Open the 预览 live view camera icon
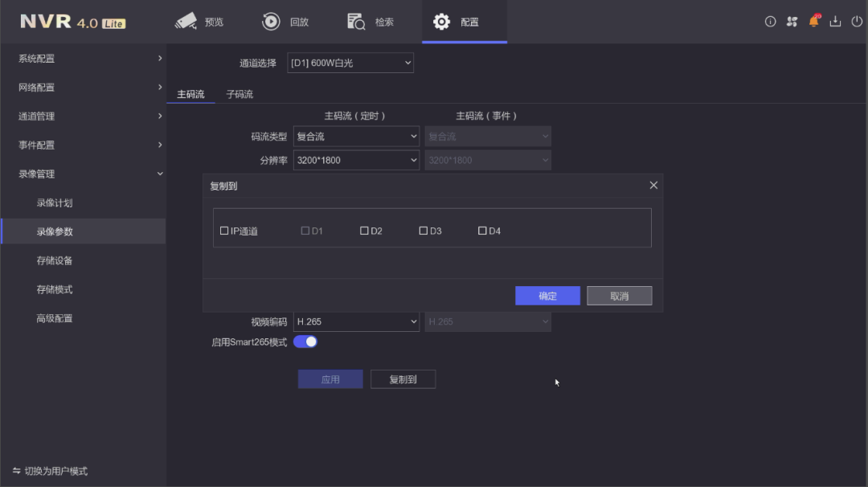 pyautogui.click(x=186, y=22)
